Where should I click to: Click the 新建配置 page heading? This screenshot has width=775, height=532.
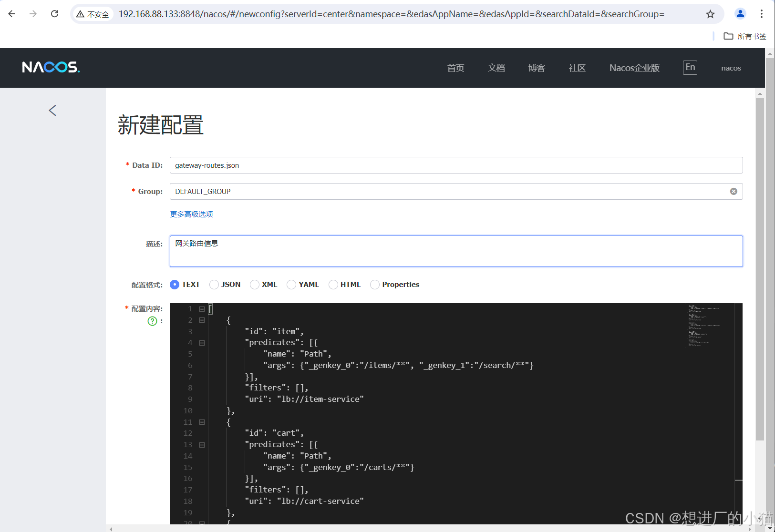pos(161,125)
